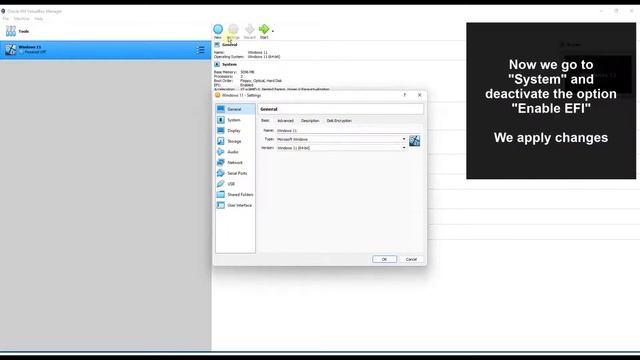Open the Help menu
The height and width of the screenshot is (360, 640).
pos(38,19)
